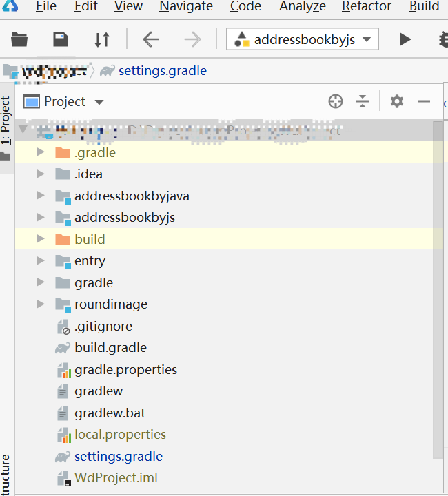The width and height of the screenshot is (448, 496).
Task: Click the locate target crosshair icon
Action: click(x=336, y=102)
